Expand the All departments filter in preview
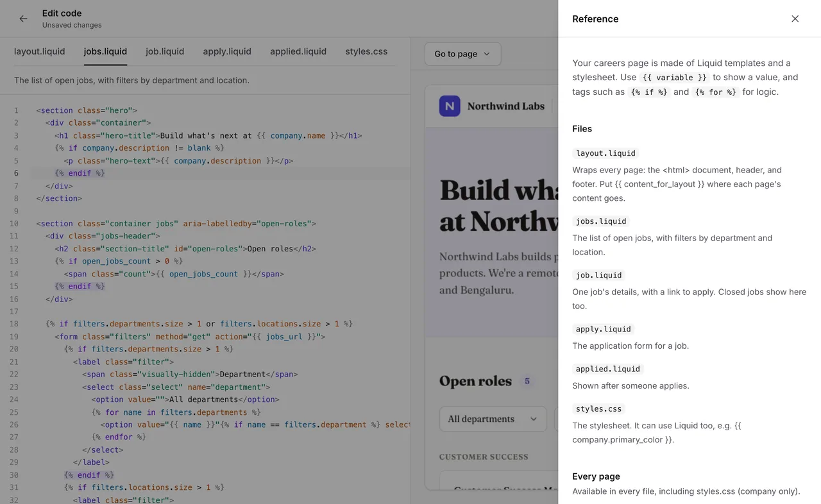The width and height of the screenshot is (821, 504). [x=493, y=419]
